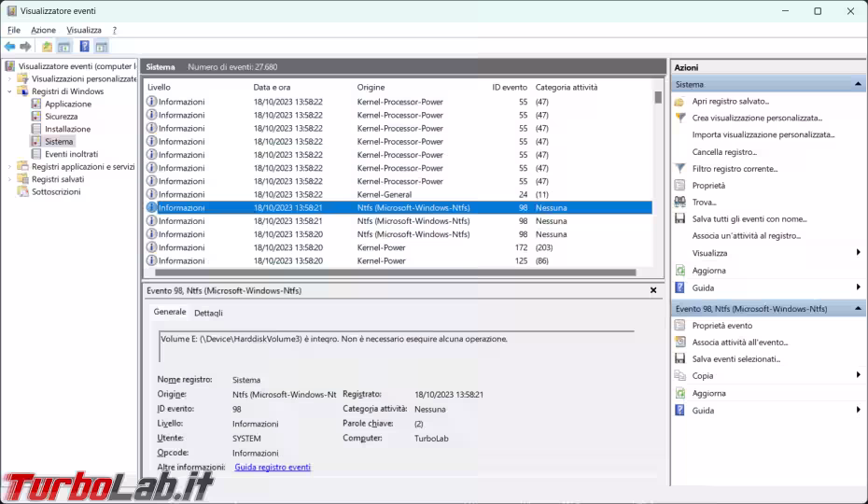Click the Apri registro salvato folder icon
Viewport: 868px width, 504px height.
click(679, 102)
